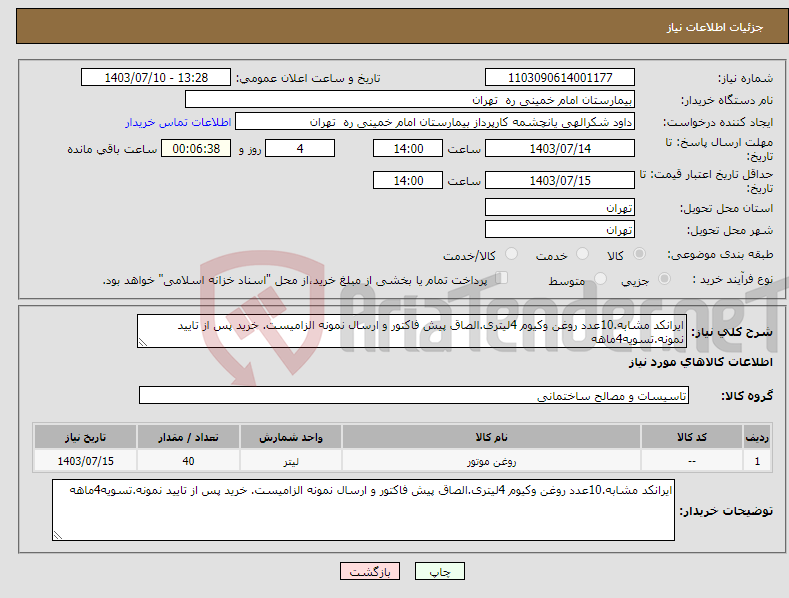789x598 pixels.
Task: Click the اطلاعات کالاهای مورد نیاز heading
Action: [x=700, y=362]
